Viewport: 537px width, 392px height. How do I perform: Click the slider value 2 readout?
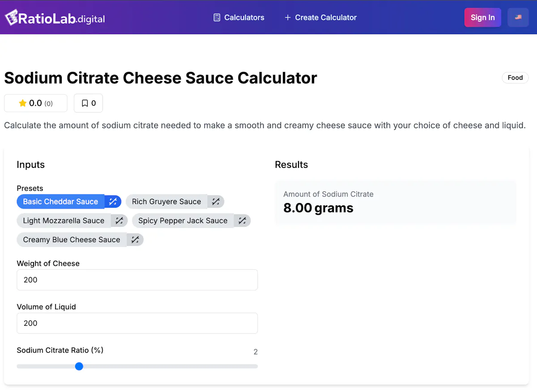(256, 352)
